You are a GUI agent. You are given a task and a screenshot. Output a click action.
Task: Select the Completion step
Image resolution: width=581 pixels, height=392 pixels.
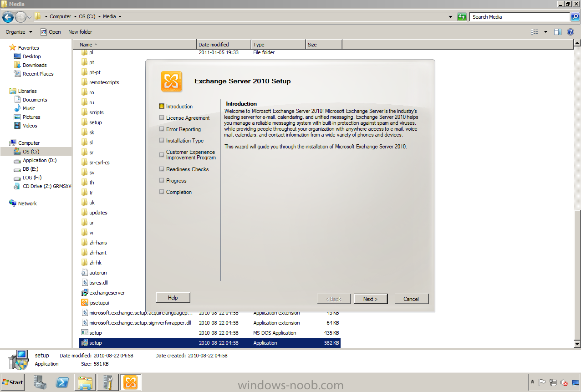click(175, 192)
